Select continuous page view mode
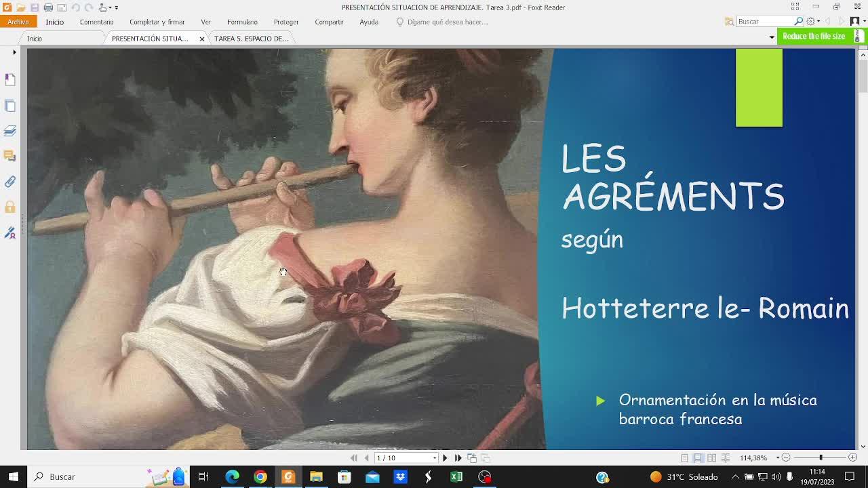The width and height of the screenshot is (868, 488). [x=698, y=458]
